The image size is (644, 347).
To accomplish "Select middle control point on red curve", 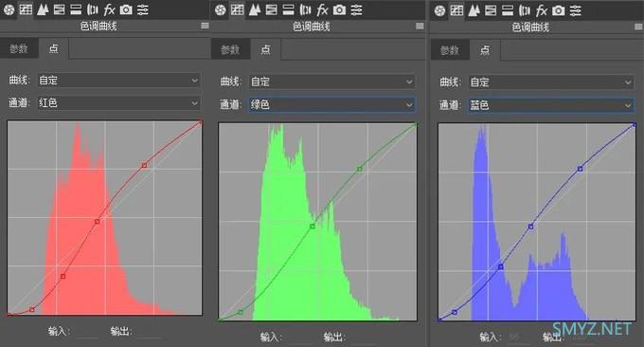I will [x=98, y=221].
